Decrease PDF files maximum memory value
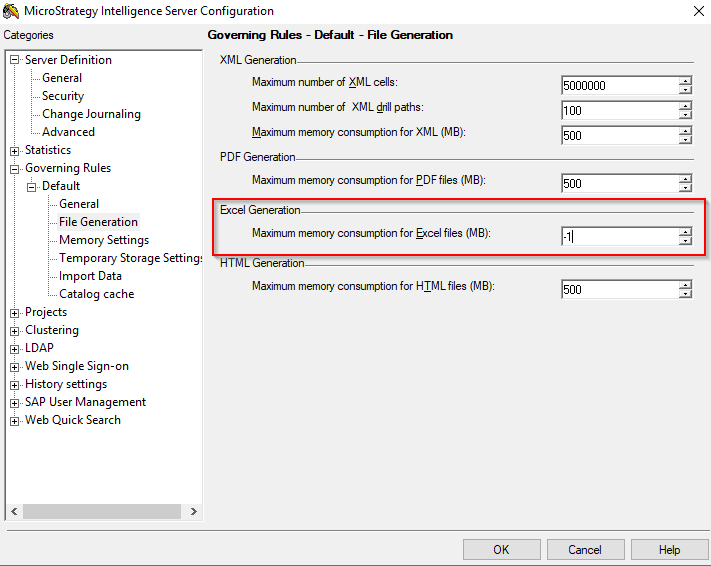Image resolution: width=711 pixels, height=566 pixels. coord(685,188)
